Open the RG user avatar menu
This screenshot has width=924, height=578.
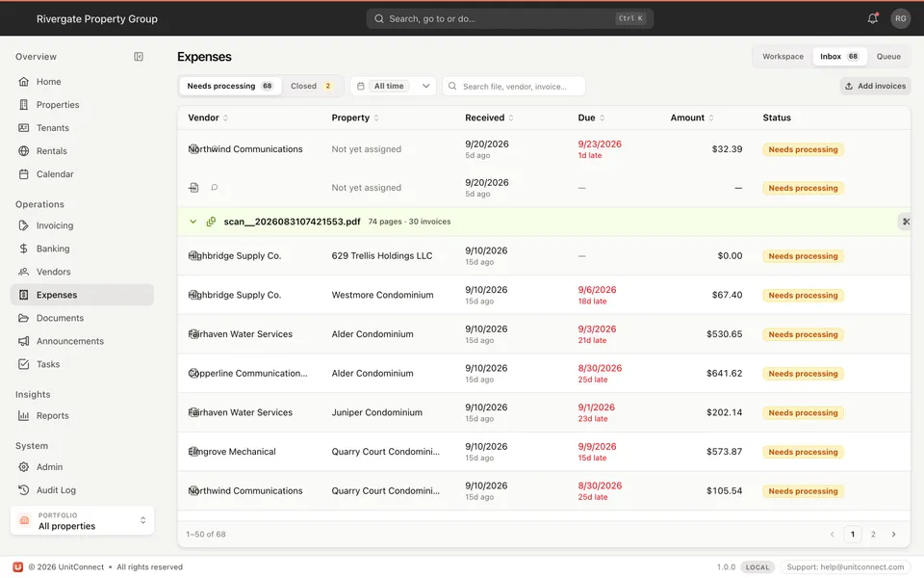click(x=901, y=18)
